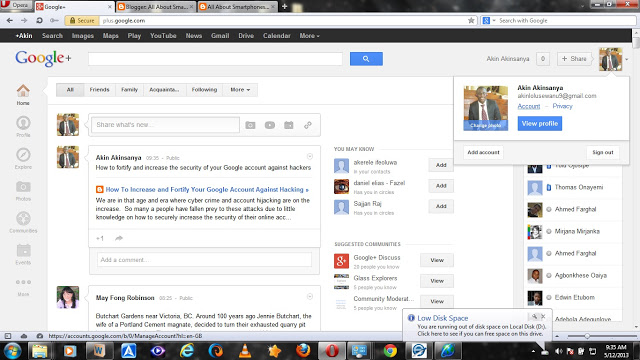Open the Home sidebar icon
This screenshot has height=360, width=640.
23,91
